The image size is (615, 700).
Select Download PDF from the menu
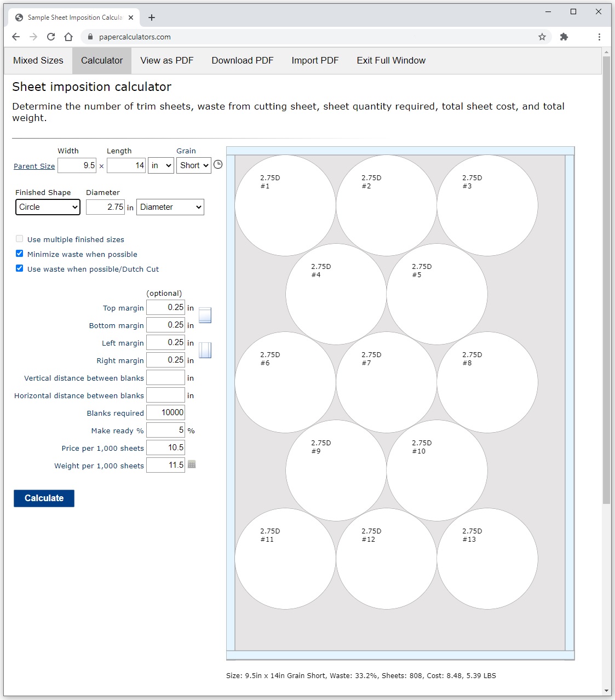243,60
